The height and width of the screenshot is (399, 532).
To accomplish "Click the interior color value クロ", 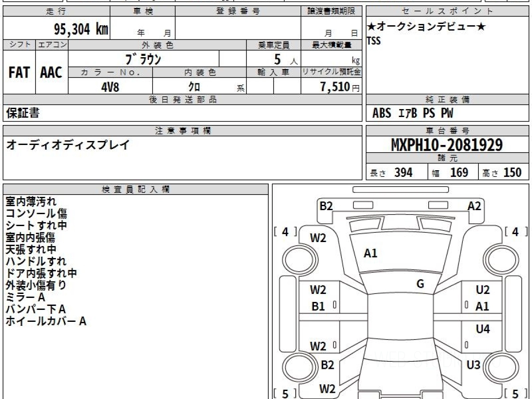I will click(x=194, y=87).
